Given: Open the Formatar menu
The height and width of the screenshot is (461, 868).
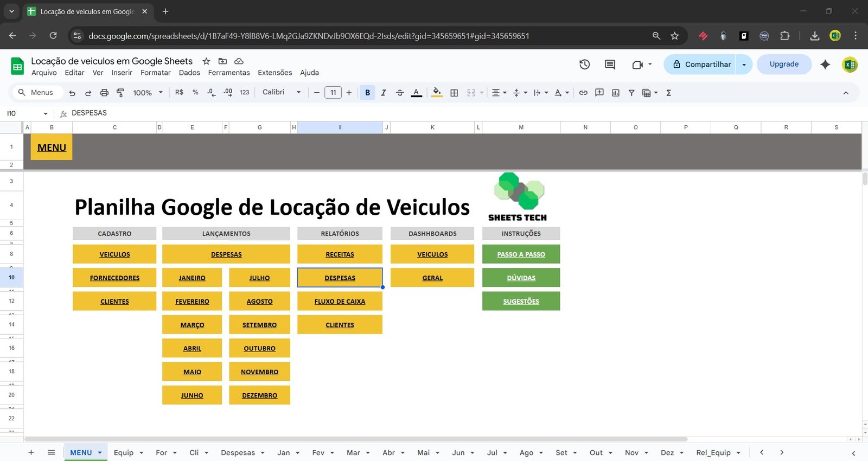Looking at the screenshot, I should [155, 73].
